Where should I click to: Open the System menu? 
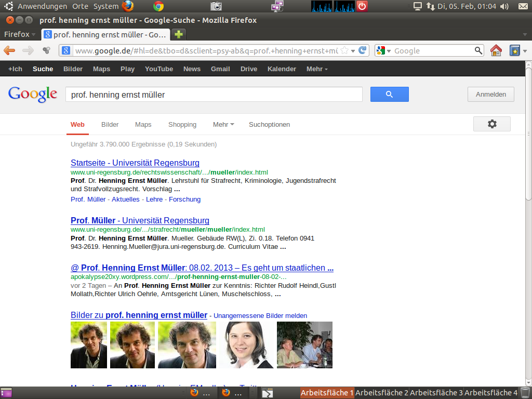[106, 6]
